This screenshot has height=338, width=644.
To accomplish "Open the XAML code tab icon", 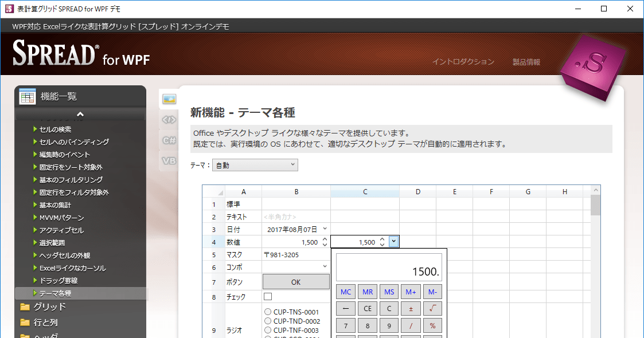I will 169,120.
